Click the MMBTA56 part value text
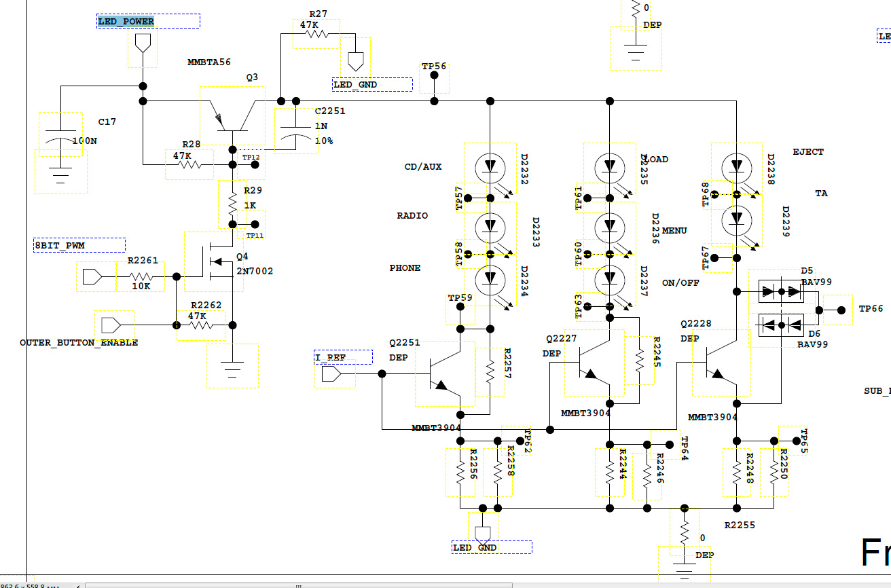This screenshot has height=588, width=891. pyautogui.click(x=209, y=62)
